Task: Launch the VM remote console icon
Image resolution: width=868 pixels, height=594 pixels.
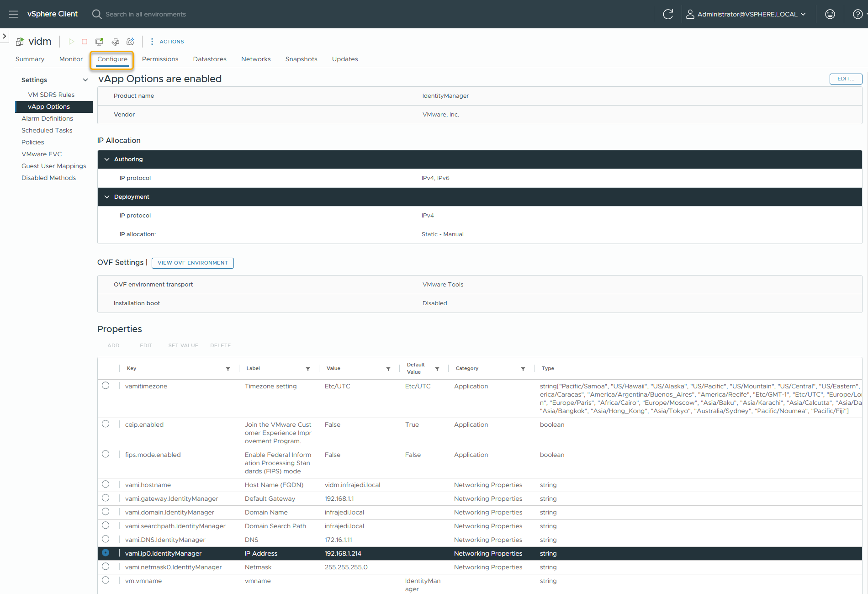Action: pos(99,42)
